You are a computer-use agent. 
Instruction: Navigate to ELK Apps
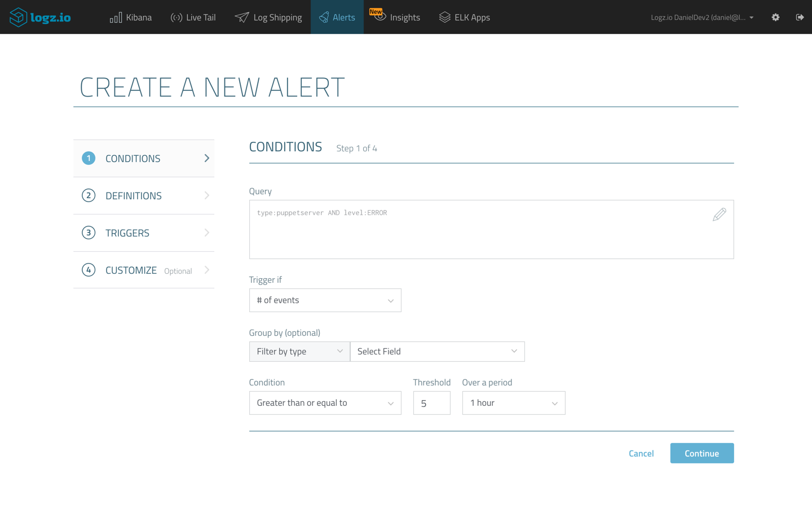point(465,17)
